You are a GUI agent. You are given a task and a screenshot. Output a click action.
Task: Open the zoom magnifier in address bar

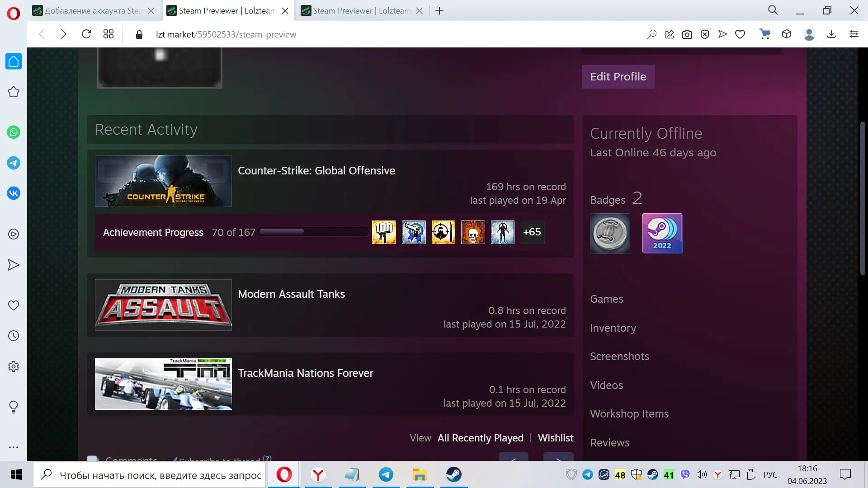[x=652, y=34]
